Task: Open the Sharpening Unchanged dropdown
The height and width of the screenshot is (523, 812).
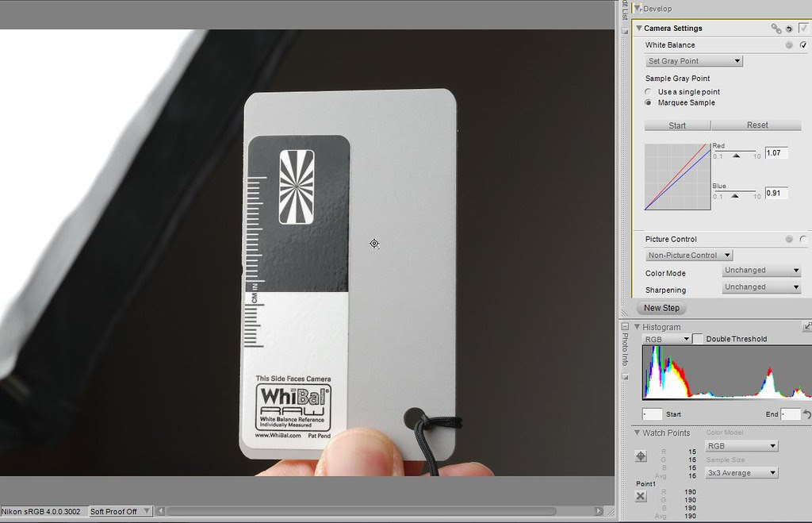Action: coord(761,286)
